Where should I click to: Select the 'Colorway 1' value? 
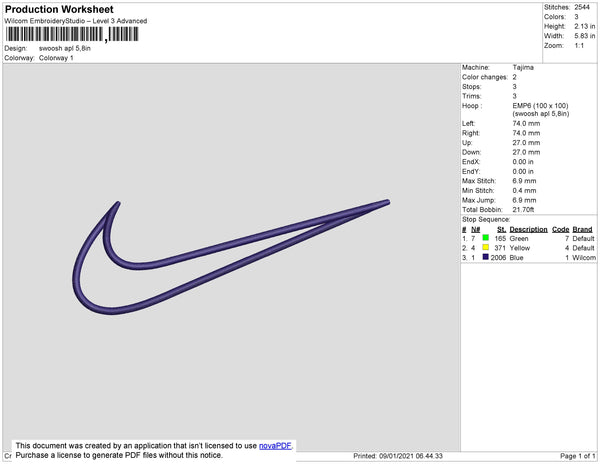pyautogui.click(x=56, y=58)
